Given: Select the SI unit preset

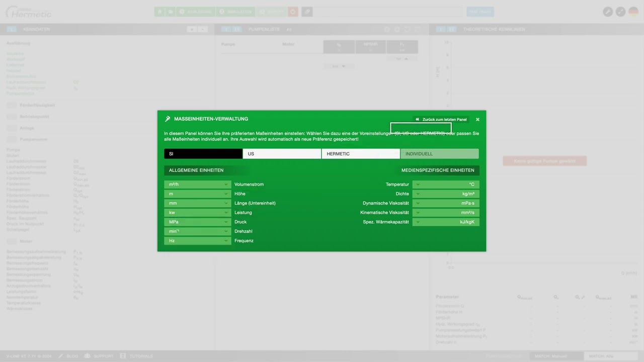Looking at the screenshot, I should [x=203, y=154].
